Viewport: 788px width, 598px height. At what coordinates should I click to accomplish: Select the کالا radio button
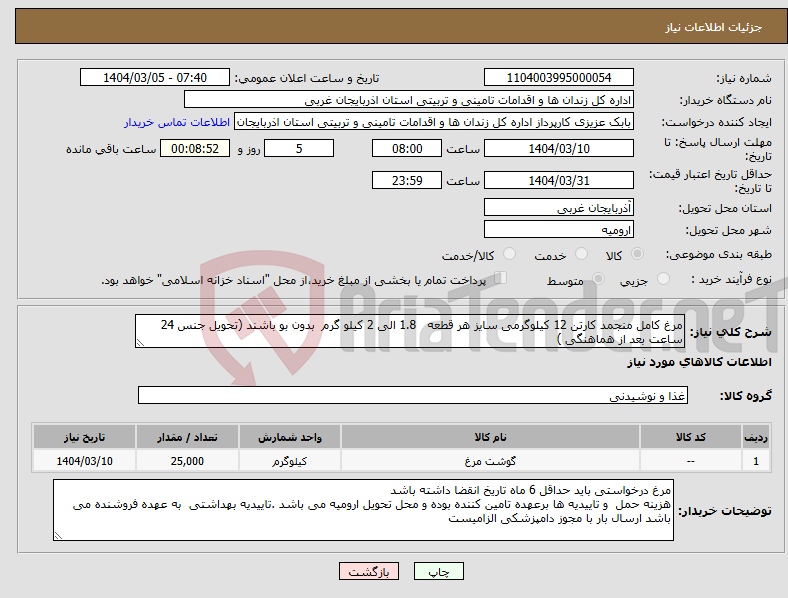click(637, 254)
